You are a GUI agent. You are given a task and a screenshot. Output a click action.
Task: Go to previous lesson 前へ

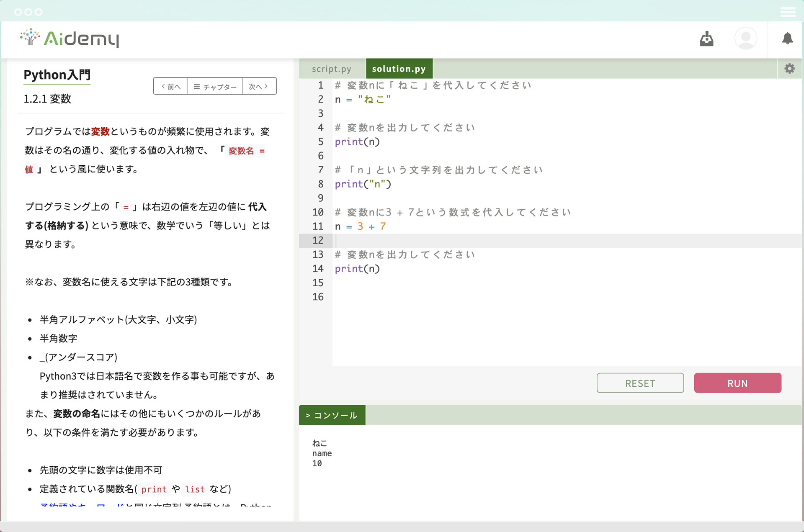click(170, 86)
